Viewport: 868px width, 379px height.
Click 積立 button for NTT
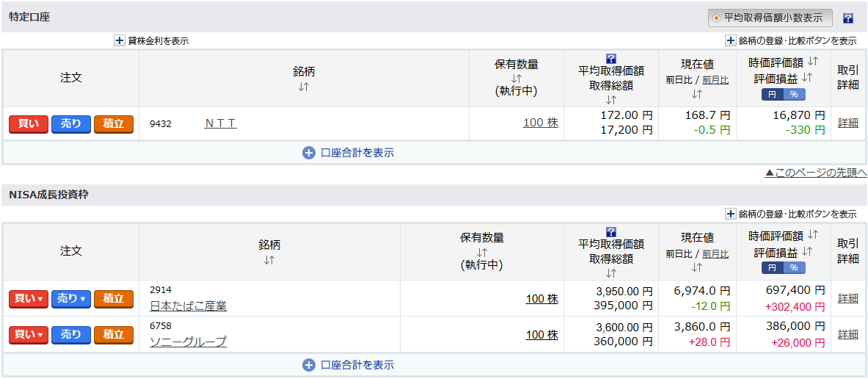click(x=114, y=124)
